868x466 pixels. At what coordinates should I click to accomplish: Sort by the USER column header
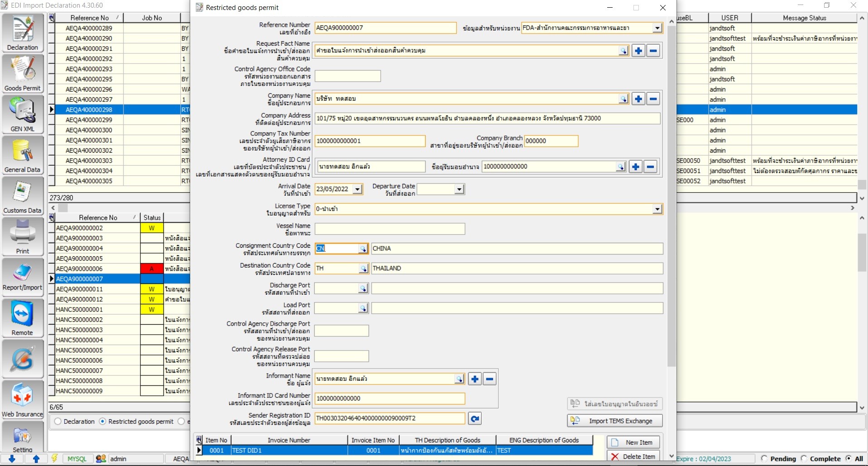coord(729,18)
